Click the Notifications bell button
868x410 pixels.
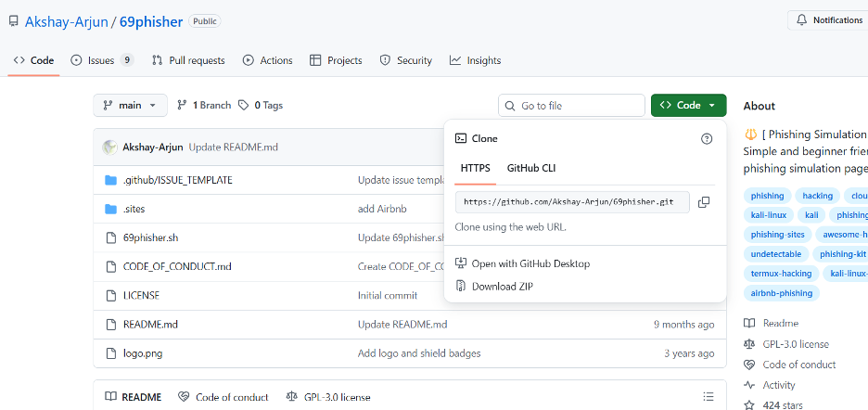(828, 20)
